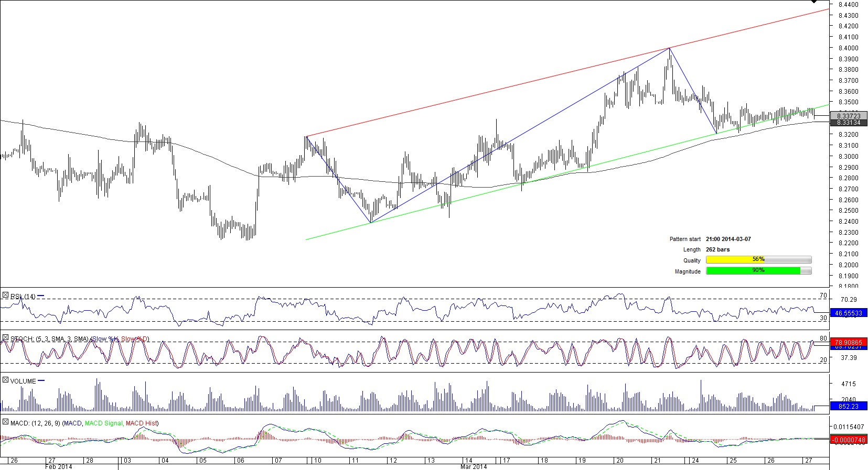Viewport: 868px width, 470px height.
Task: Click the Slow %K legend label
Action: 105,339
